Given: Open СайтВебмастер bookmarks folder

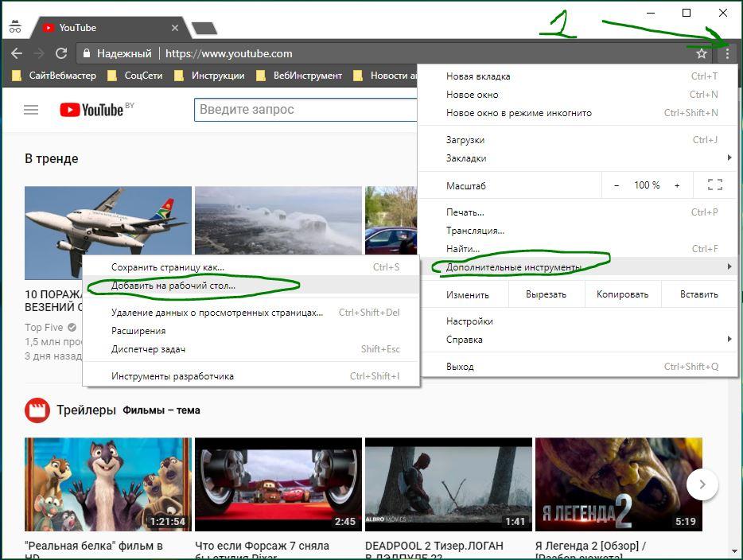Looking at the screenshot, I should (x=53, y=76).
